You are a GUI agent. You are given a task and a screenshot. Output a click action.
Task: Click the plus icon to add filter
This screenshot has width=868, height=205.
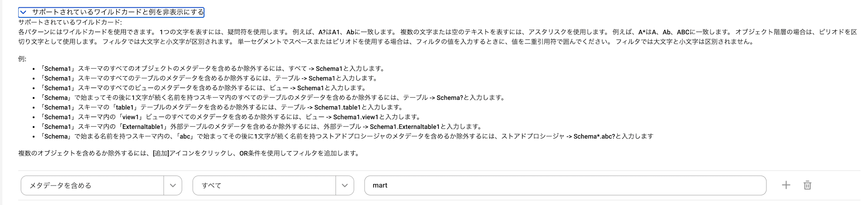click(786, 185)
